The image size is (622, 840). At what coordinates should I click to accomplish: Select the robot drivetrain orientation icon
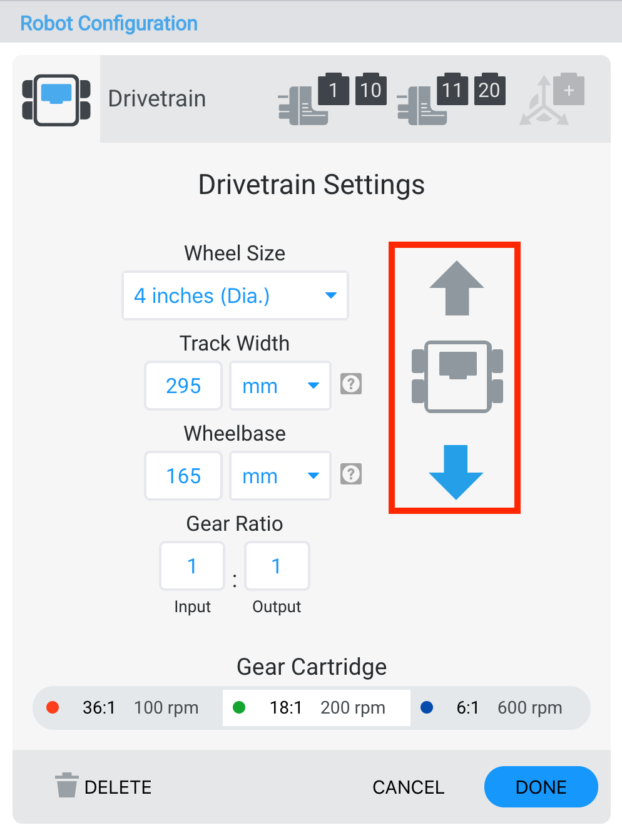click(x=456, y=377)
